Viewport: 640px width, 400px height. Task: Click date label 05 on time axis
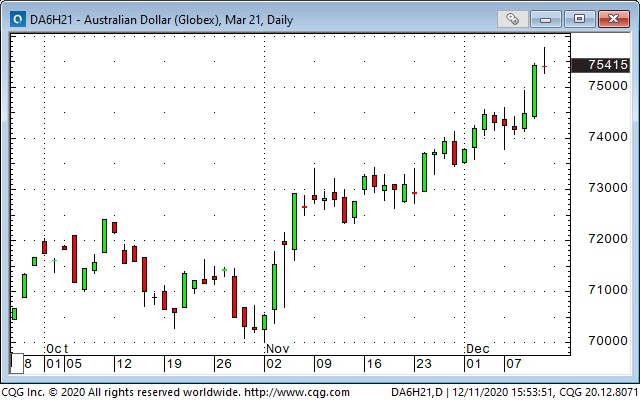[74, 364]
